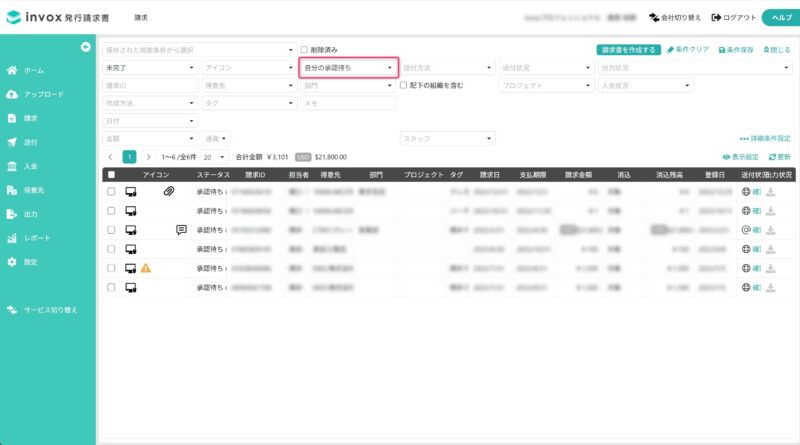800x445 pixels.
Task: Open the ヘルプ button
Action: pos(781,17)
